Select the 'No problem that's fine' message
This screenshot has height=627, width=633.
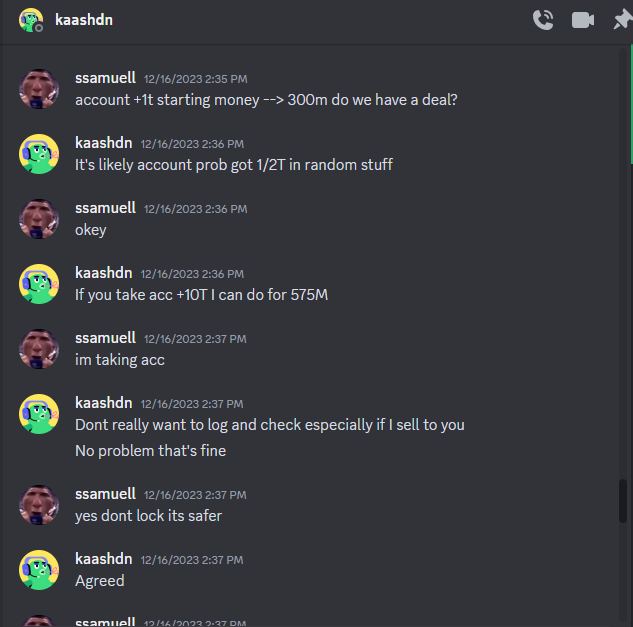coord(151,451)
